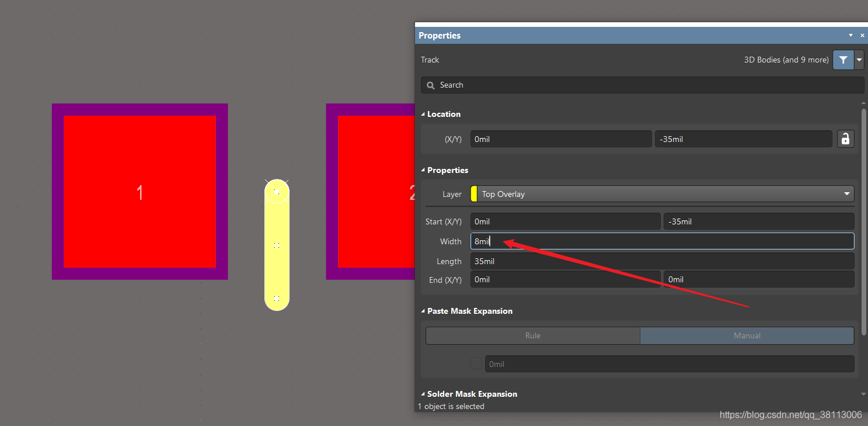Click the yellow overlay track
The image size is (868, 426).
[277, 245]
